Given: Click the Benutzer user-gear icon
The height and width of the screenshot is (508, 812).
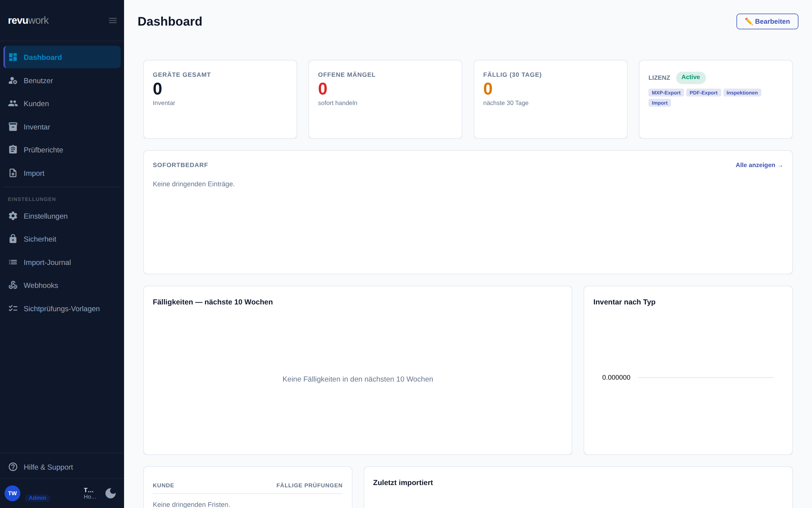Looking at the screenshot, I should [x=13, y=81].
